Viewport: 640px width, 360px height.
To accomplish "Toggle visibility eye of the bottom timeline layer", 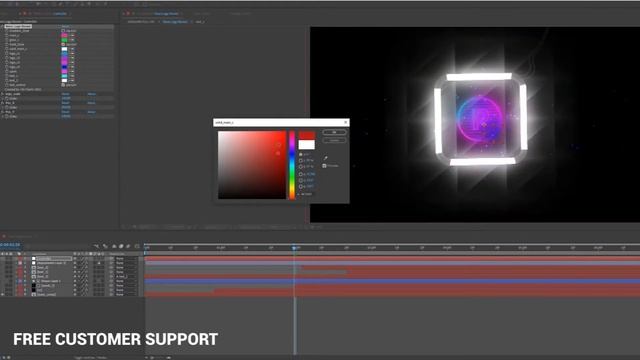I will [2, 295].
